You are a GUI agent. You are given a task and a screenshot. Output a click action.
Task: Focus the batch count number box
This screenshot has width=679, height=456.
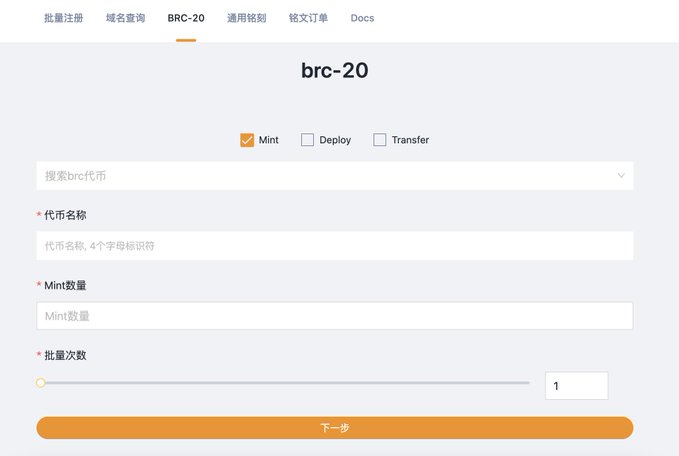[576, 386]
